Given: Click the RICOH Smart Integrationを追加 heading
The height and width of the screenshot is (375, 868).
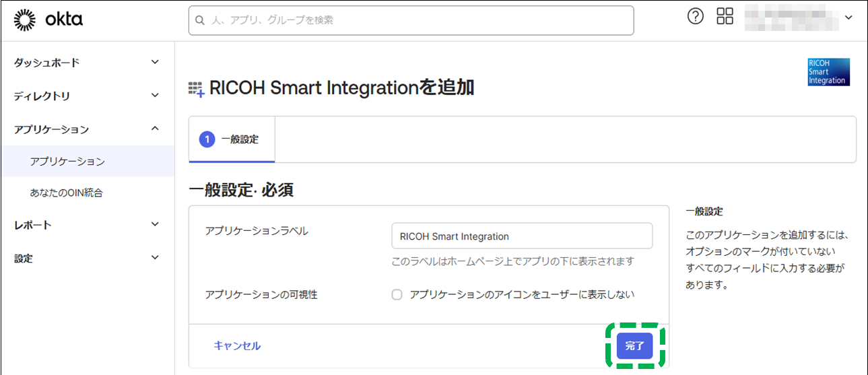Looking at the screenshot, I should coord(342,88).
